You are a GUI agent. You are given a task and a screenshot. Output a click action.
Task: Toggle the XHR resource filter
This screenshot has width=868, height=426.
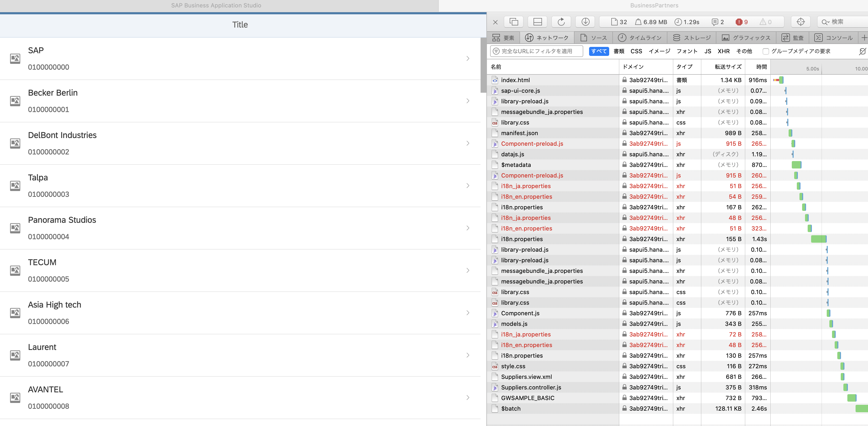pyautogui.click(x=724, y=51)
